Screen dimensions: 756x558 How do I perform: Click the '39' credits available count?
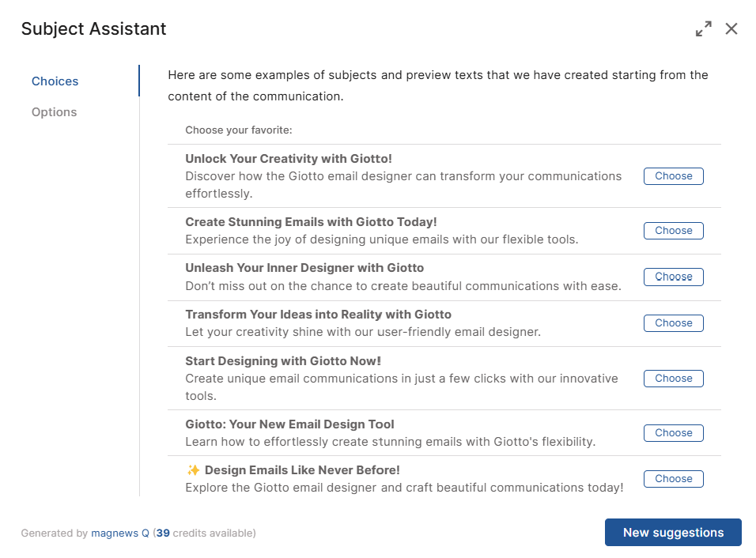163,533
